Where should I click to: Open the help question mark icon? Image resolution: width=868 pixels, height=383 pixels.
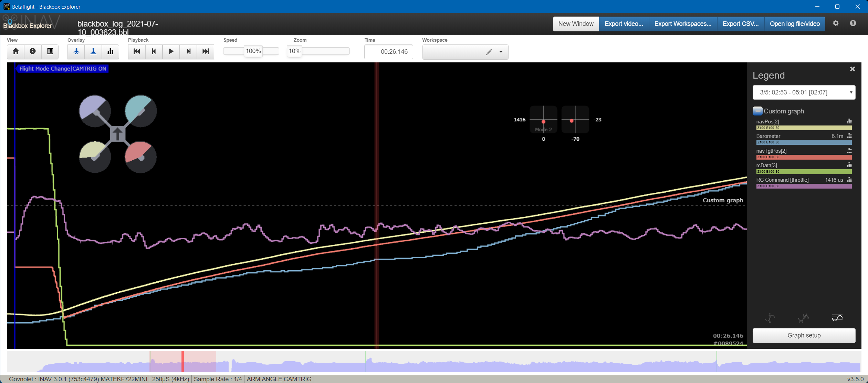[x=853, y=23]
